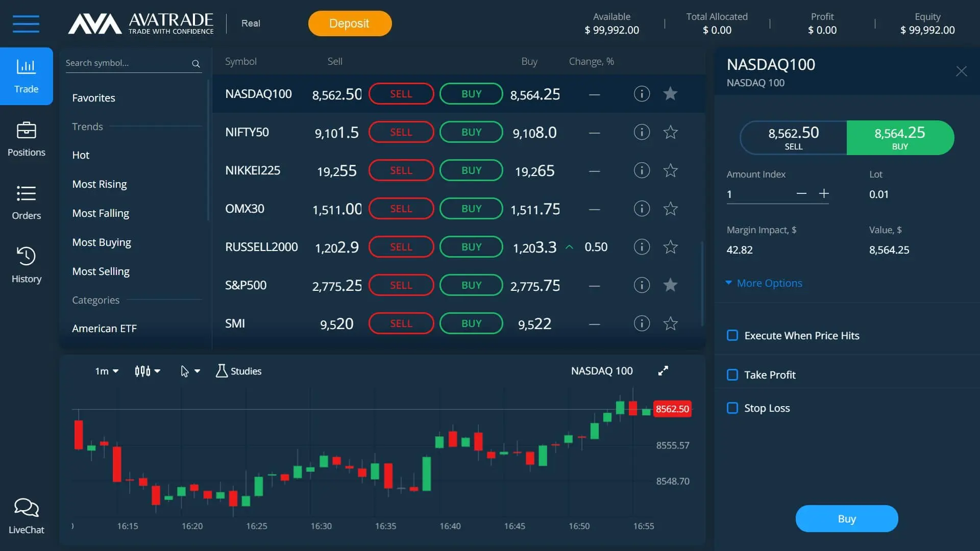This screenshot has width=980, height=551.
Task: Select Most Buying filter
Action: [102, 242]
